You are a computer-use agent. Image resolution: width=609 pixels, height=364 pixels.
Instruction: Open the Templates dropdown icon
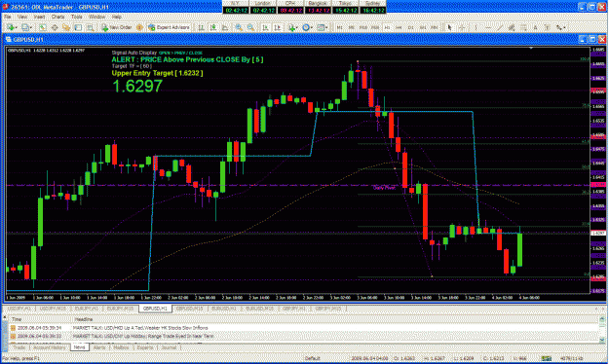[x=323, y=27]
